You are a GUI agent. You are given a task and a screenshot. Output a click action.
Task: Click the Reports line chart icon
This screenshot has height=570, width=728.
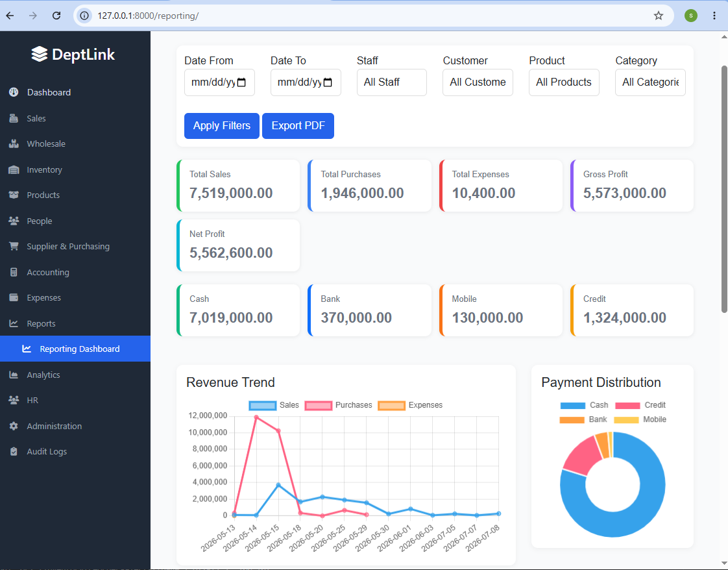[x=14, y=323]
